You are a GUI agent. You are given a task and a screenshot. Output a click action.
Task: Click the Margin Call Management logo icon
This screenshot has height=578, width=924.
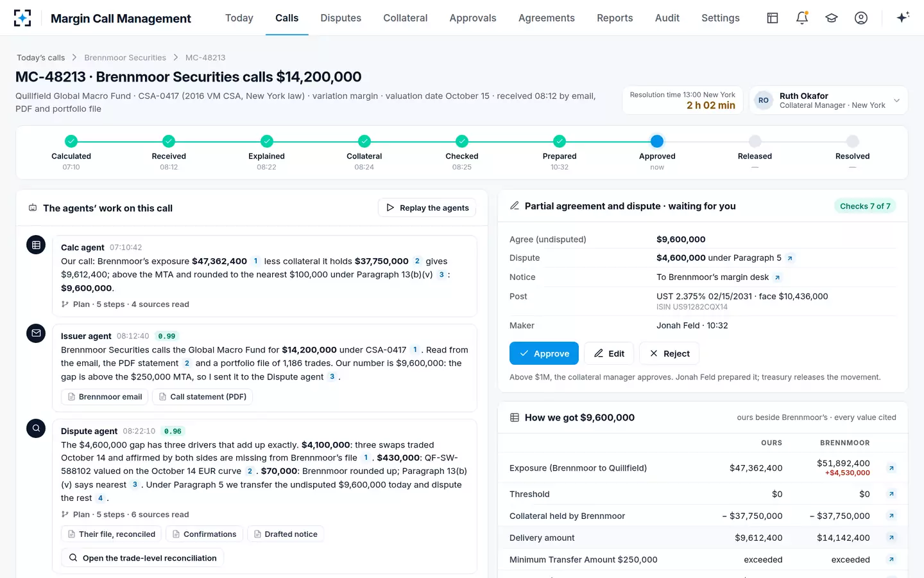pyautogui.click(x=22, y=18)
